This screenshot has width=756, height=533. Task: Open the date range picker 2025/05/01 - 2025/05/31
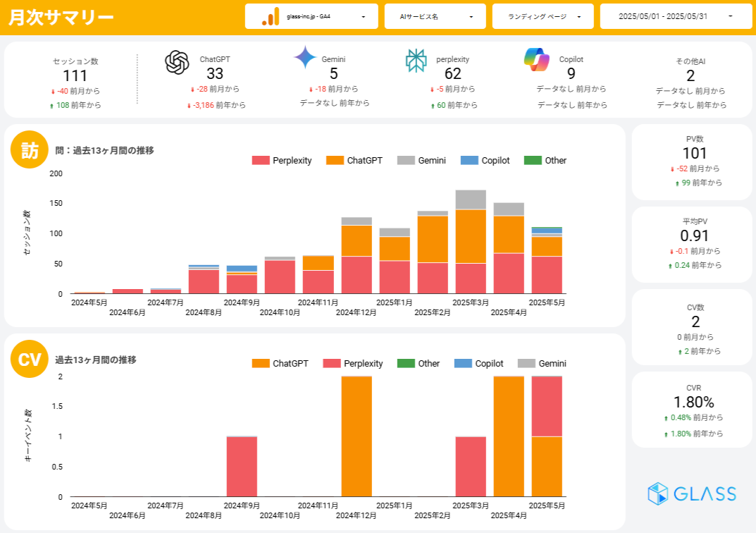(x=675, y=16)
